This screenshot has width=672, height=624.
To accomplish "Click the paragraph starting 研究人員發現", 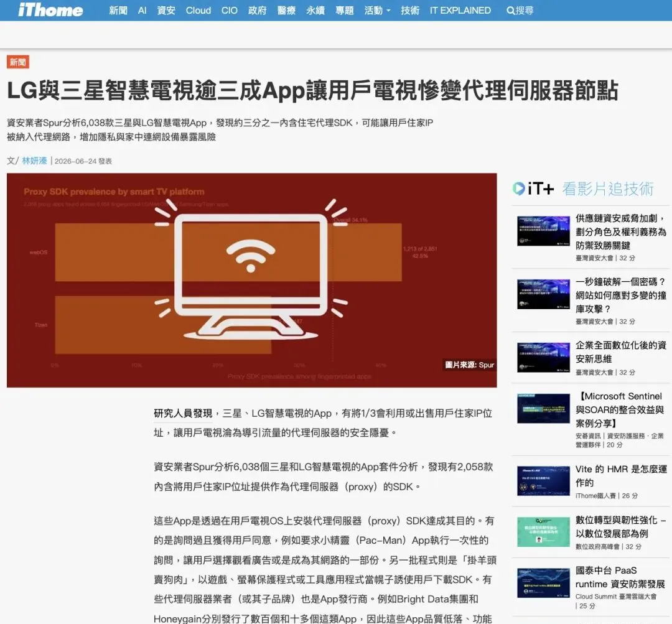I will (323, 423).
